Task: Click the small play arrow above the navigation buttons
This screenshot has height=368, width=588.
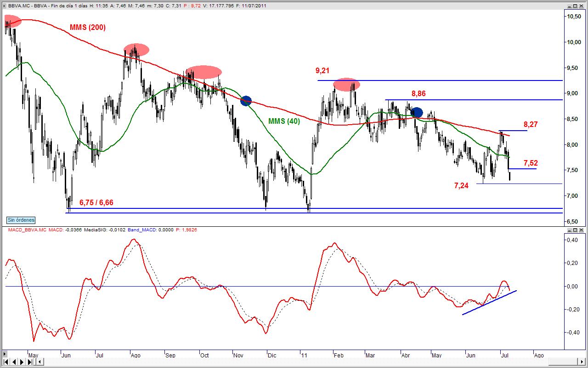Action: click(x=4, y=354)
